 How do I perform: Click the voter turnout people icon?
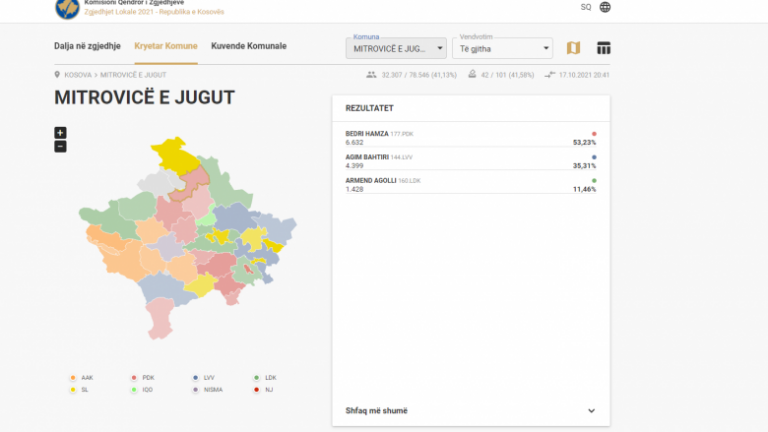[x=372, y=75]
